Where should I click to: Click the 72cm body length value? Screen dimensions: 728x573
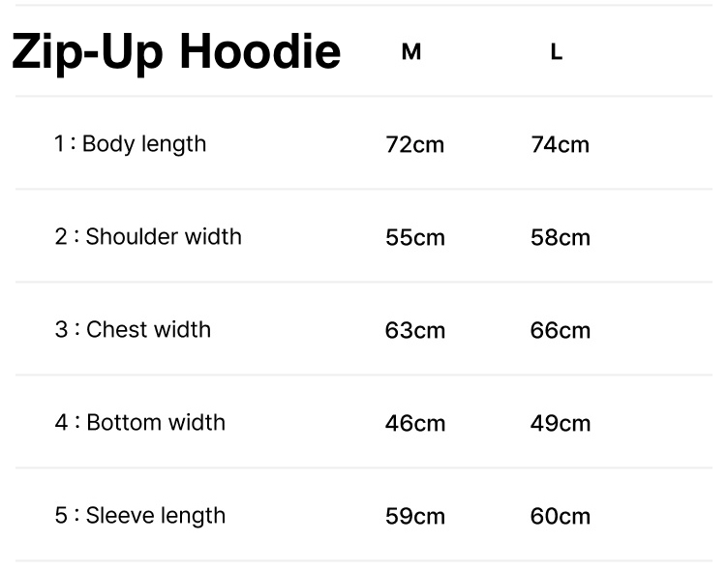414,145
